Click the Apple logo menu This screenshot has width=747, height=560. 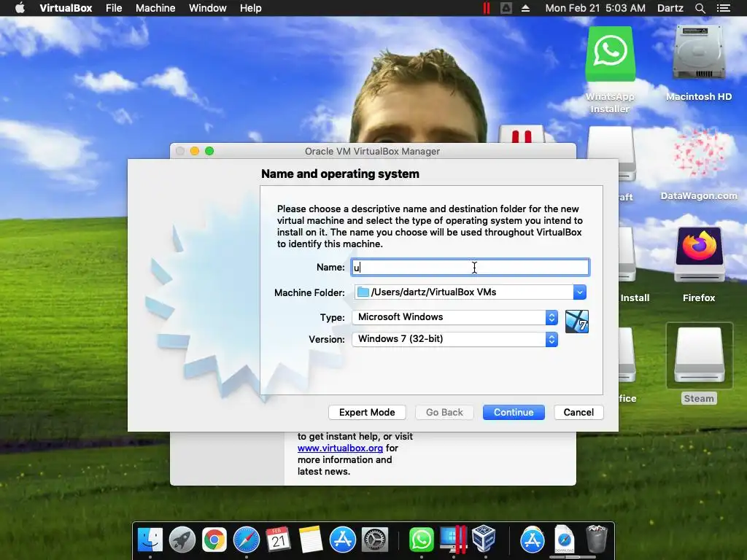coord(20,8)
